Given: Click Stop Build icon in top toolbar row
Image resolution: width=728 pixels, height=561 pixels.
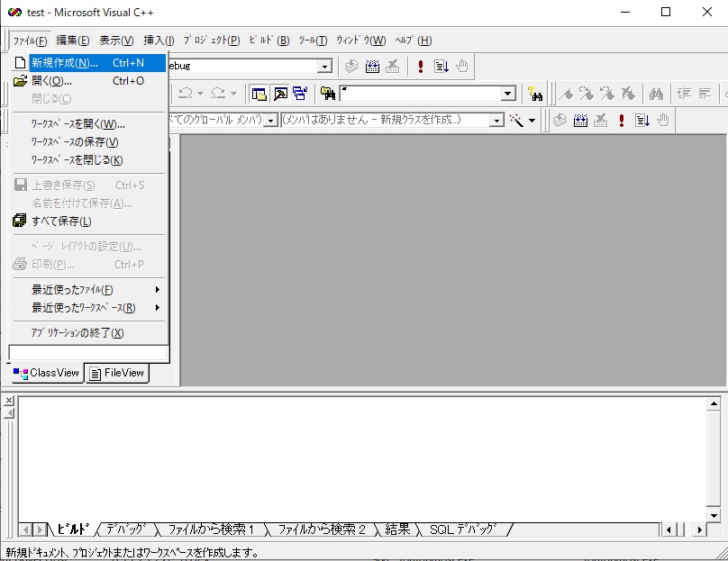Looking at the screenshot, I should (x=392, y=67).
